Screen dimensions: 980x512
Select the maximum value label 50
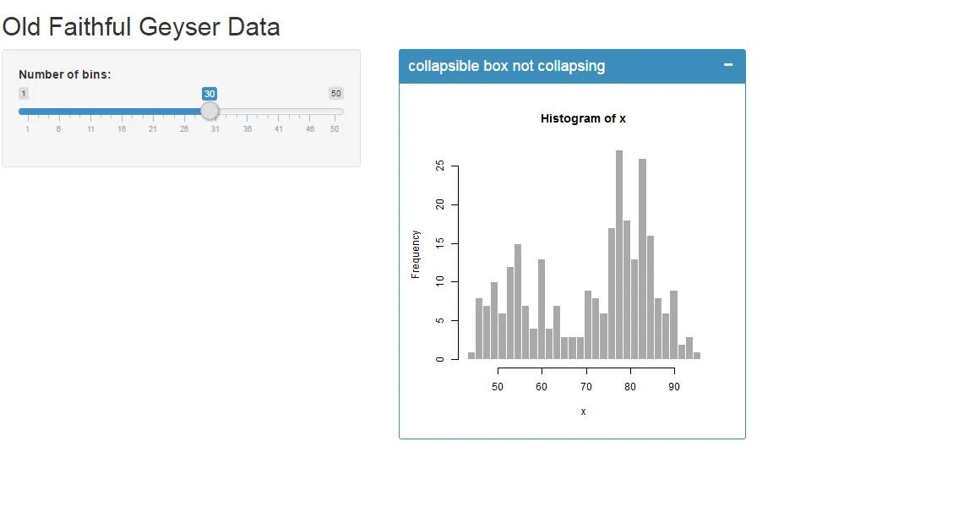[336, 94]
